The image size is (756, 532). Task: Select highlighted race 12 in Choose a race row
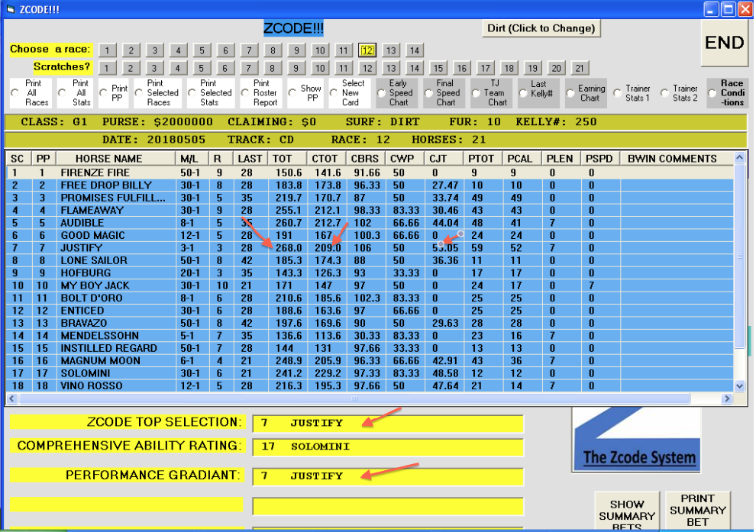(x=367, y=50)
